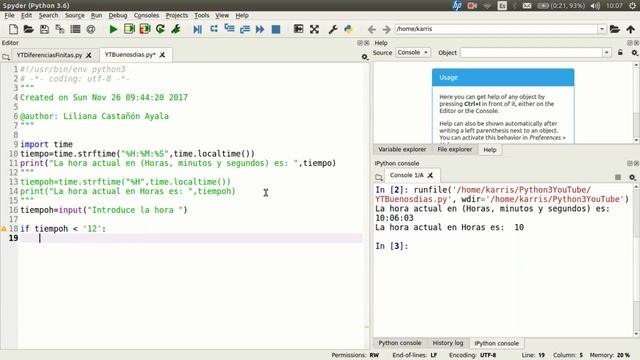Screen dimensions: 640x360
Task: Open Help pane options gear
Action: click(634, 53)
